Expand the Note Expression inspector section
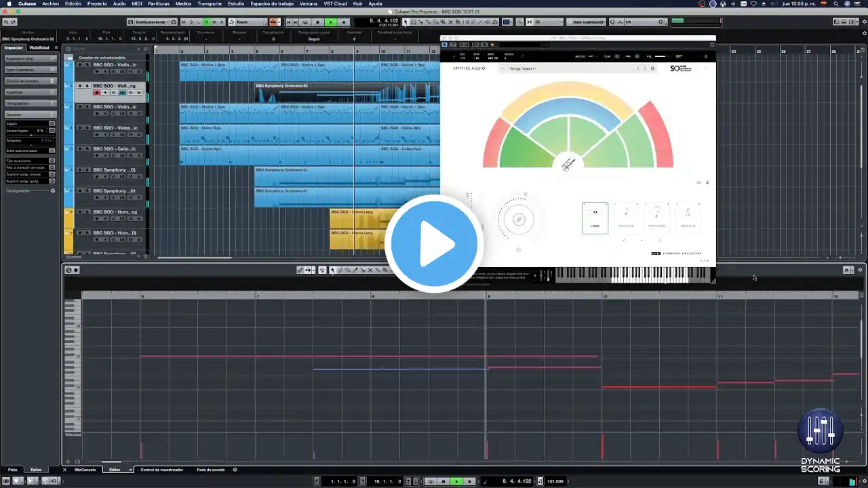This screenshot has width=868, height=488. click(31, 70)
